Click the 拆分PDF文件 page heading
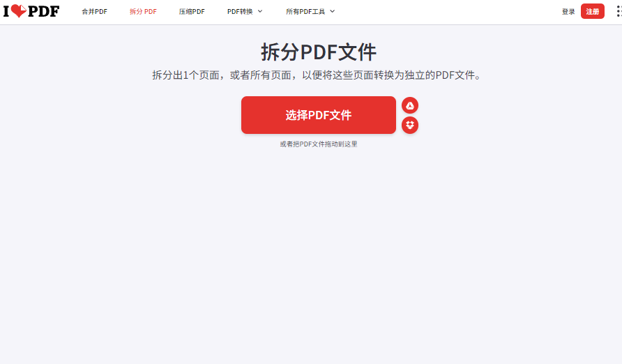Image resolution: width=622 pixels, height=364 pixels. tap(319, 52)
